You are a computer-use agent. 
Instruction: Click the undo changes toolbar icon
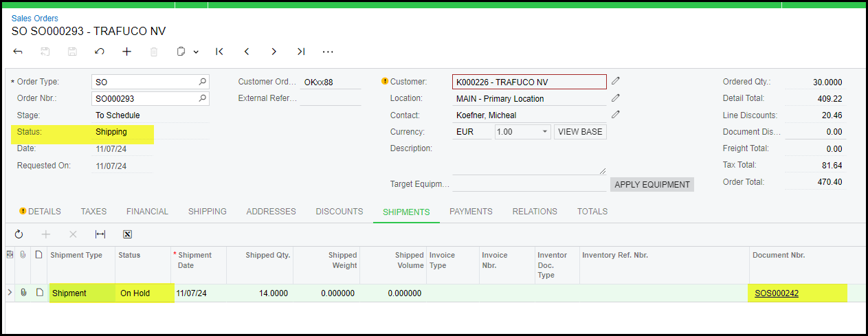100,52
